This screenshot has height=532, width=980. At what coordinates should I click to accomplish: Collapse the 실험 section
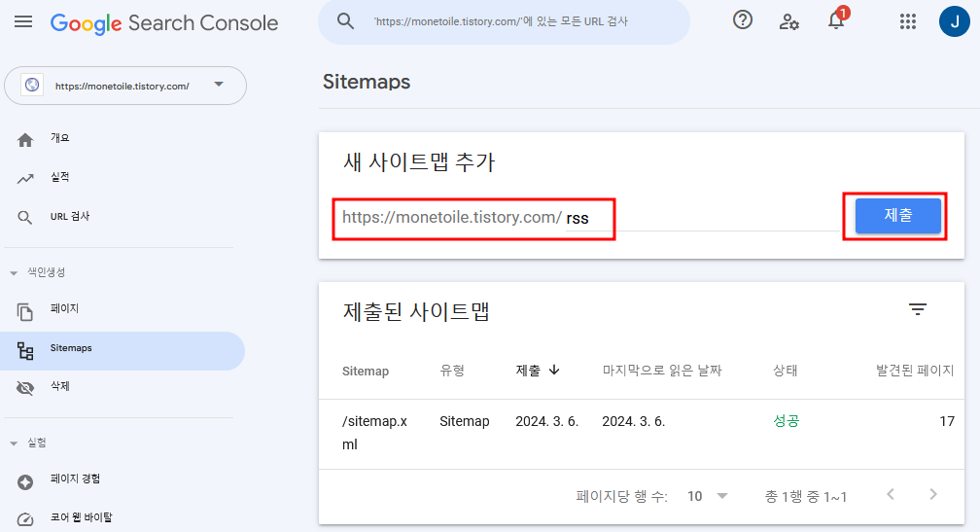14,443
